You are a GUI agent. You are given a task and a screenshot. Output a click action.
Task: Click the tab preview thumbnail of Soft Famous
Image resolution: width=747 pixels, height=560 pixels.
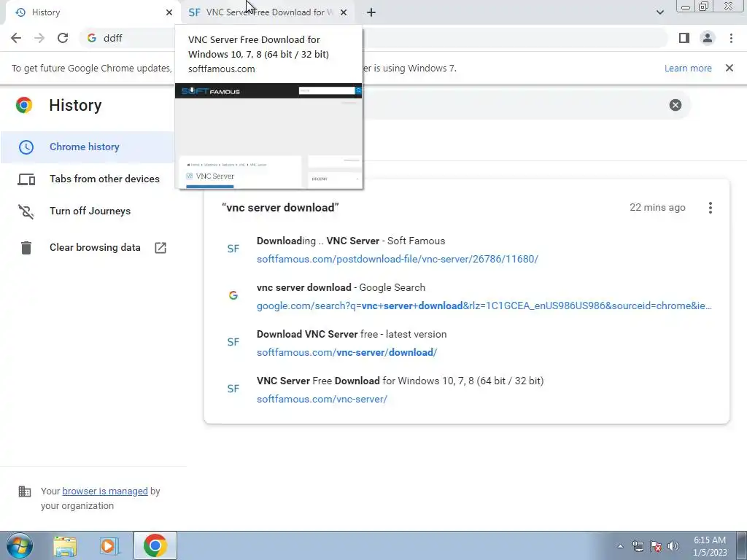[x=268, y=136]
